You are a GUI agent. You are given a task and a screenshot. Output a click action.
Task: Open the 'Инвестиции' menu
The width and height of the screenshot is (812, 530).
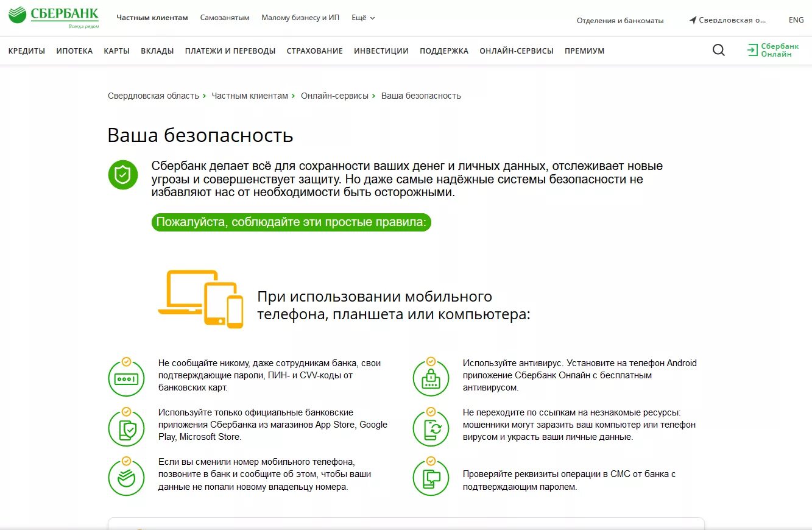pyautogui.click(x=381, y=51)
